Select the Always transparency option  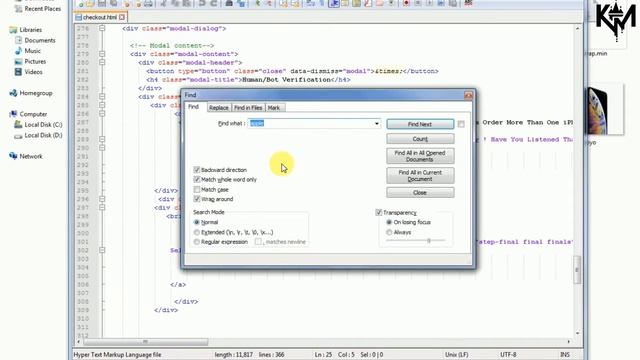pyautogui.click(x=389, y=232)
